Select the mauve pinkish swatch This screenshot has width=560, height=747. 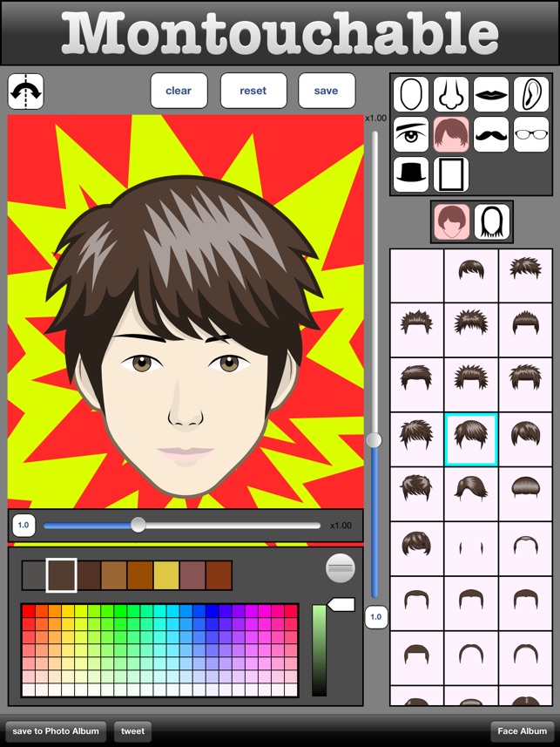click(x=192, y=575)
